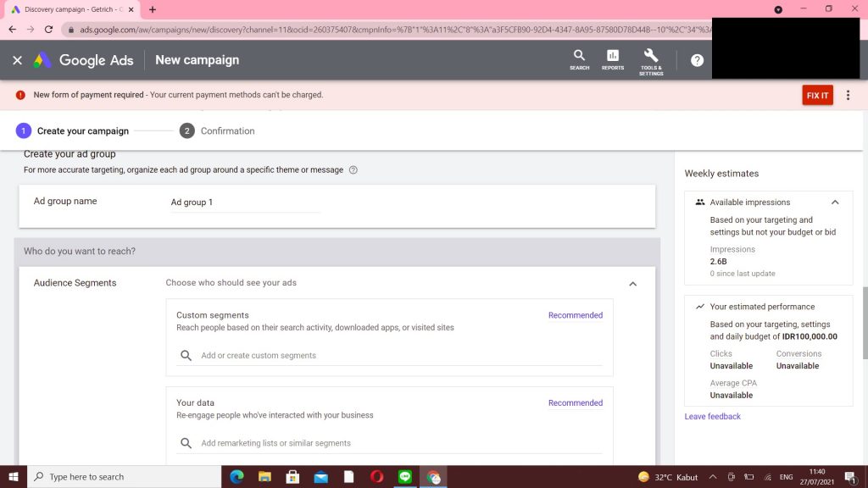868x488 pixels.
Task: Click the ENG language indicator in system tray
Action: click(x=785, y=476)
